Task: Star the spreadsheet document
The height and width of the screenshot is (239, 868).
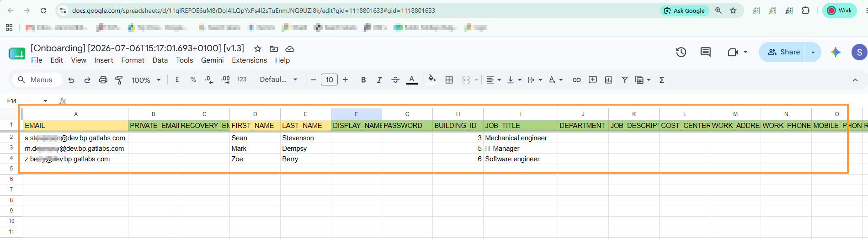Action: tap(258, 49)
